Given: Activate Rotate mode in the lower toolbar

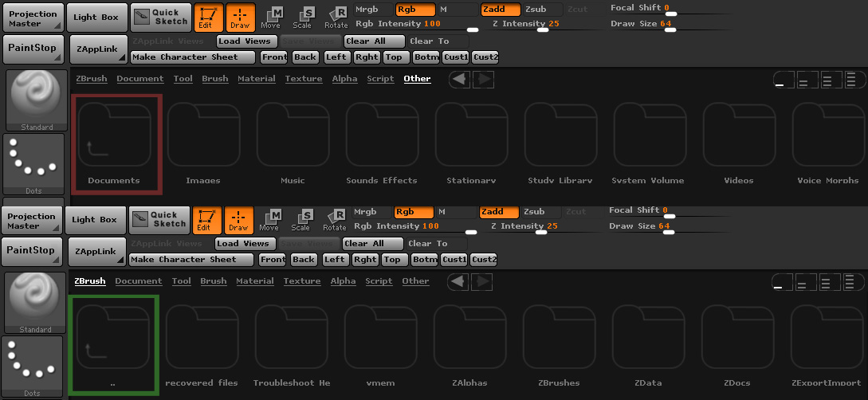Looking at the screenshot, I should [x=334, y=220].
